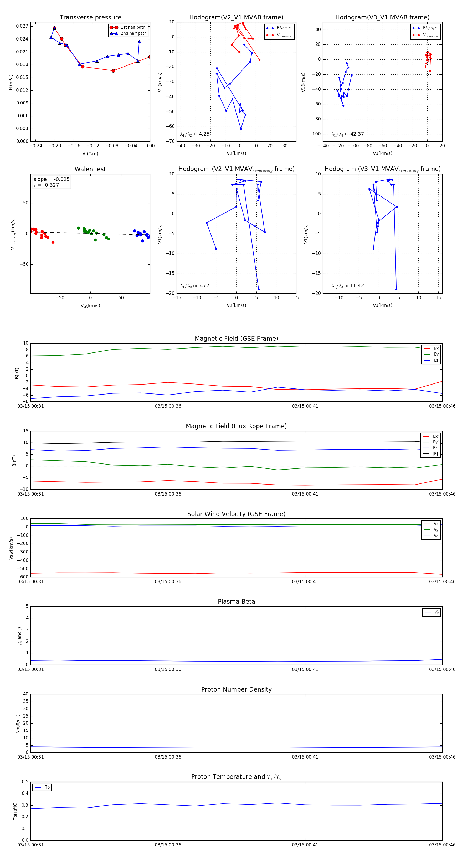Click blue 'B/√μ0ρ' legend entry in V3_V1 MVAB hodogram
This screenshot has height=868, width=473.
425,28
